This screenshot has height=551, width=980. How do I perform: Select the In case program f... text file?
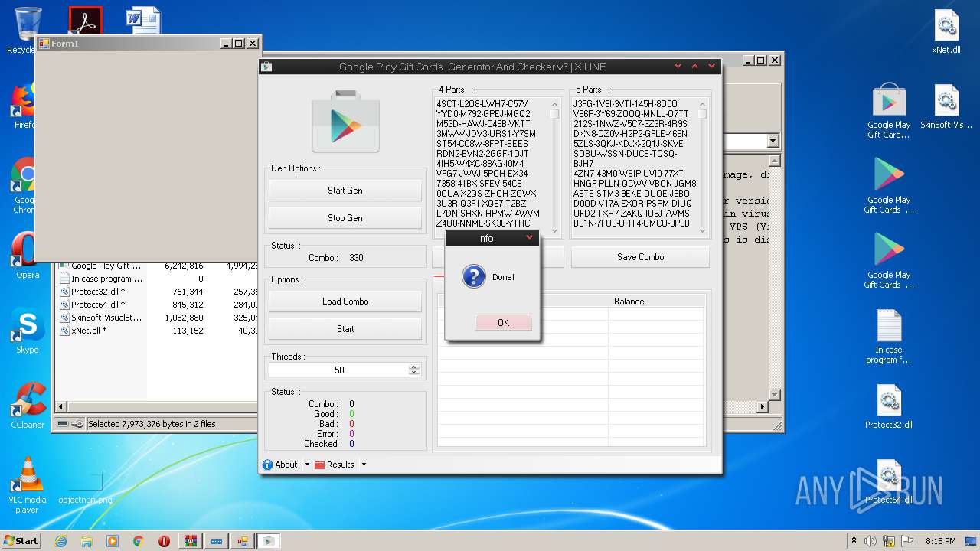click(889, 337)
